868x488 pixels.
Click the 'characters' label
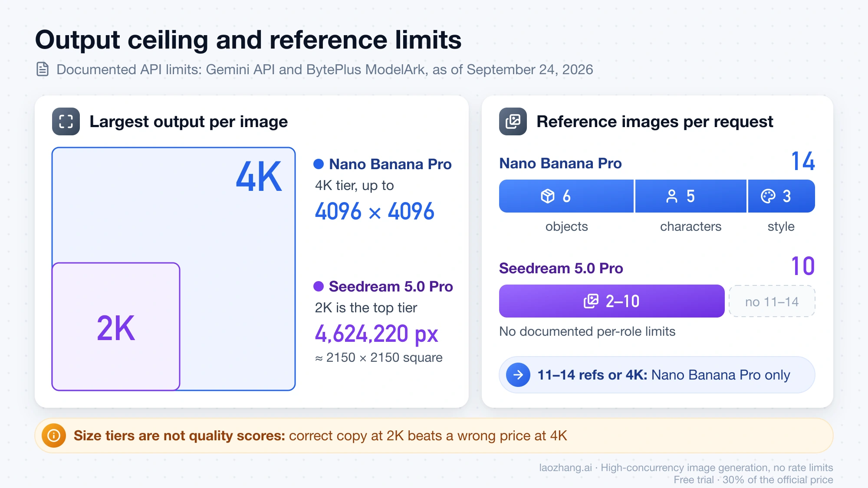click(690, 226)
